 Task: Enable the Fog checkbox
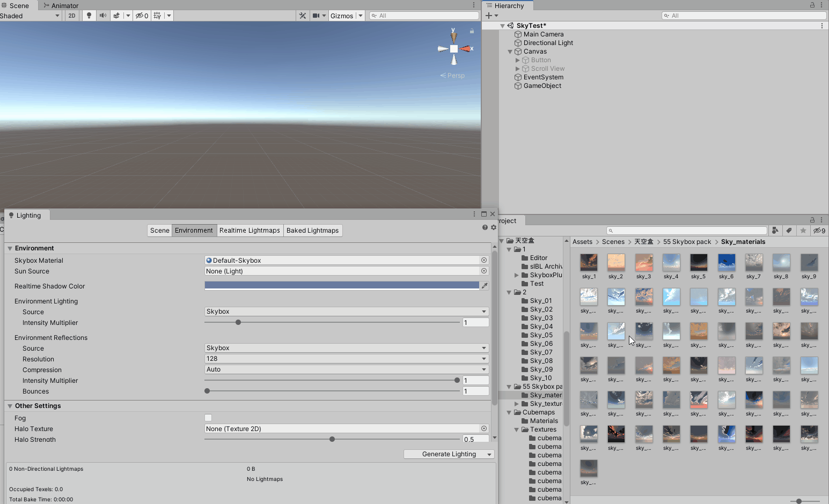pyautogui.click(x=208, y=418)
